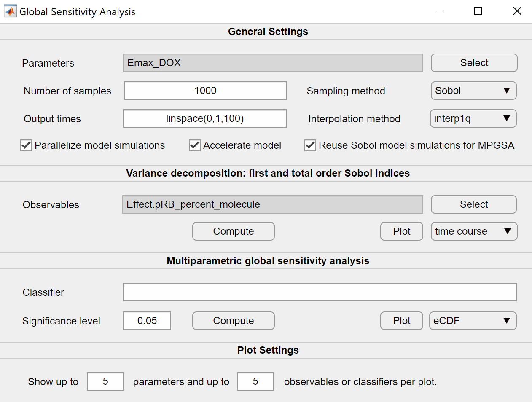Plot the Sobol indices results

coord(401,231)
